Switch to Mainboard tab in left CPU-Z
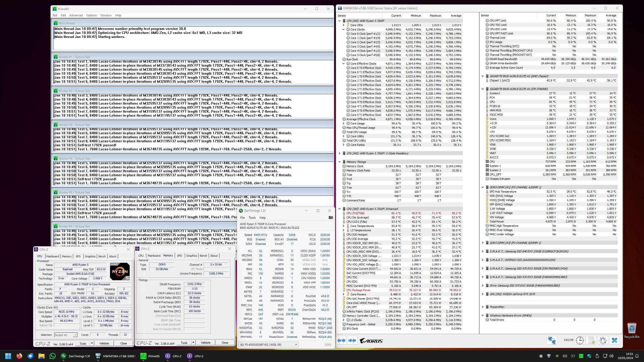The width and height of the screenshot is (644, 362). click(x=53, y=256)
